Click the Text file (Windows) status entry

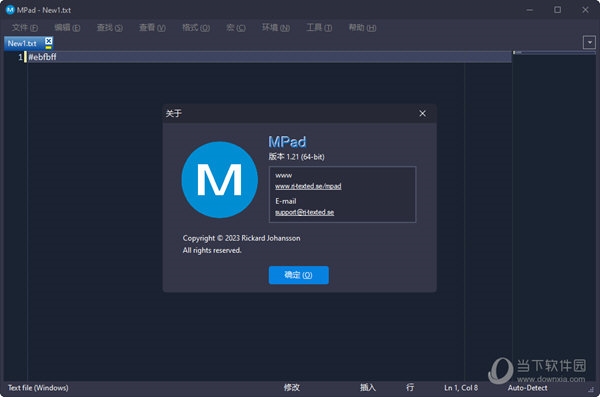[38, 388]
